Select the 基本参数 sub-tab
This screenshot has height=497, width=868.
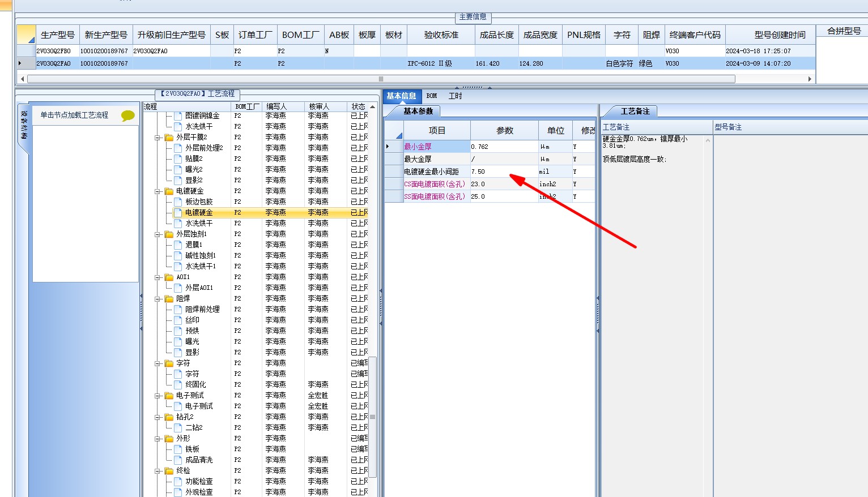[418, 112]
